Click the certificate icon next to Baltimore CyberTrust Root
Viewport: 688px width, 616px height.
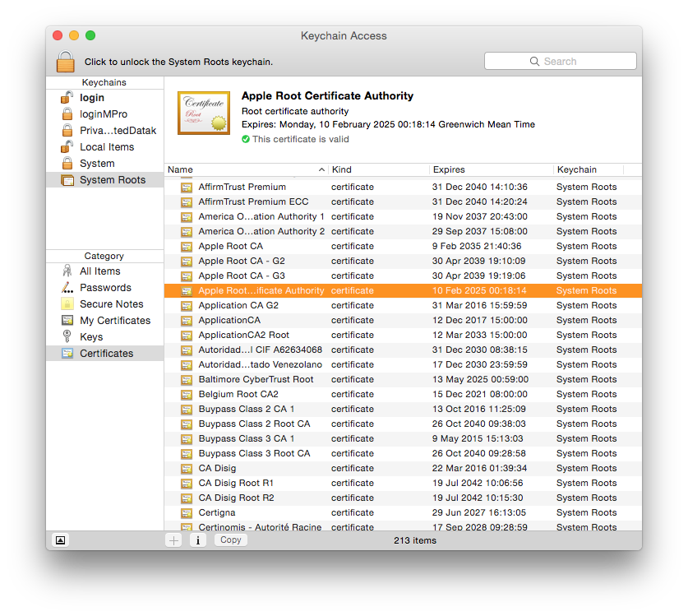[184, 379]
